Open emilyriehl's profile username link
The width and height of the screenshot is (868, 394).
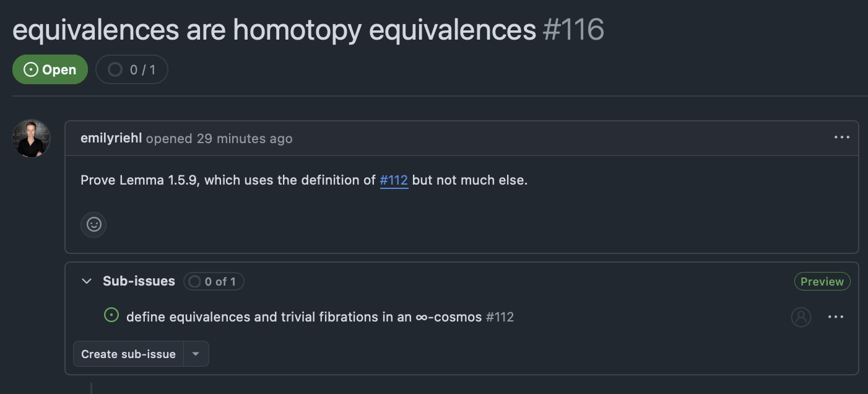111,138
